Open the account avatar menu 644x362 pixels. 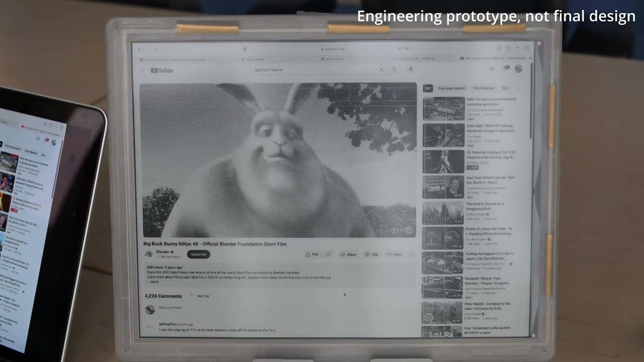pyautogui.click(x=518, y=69)
